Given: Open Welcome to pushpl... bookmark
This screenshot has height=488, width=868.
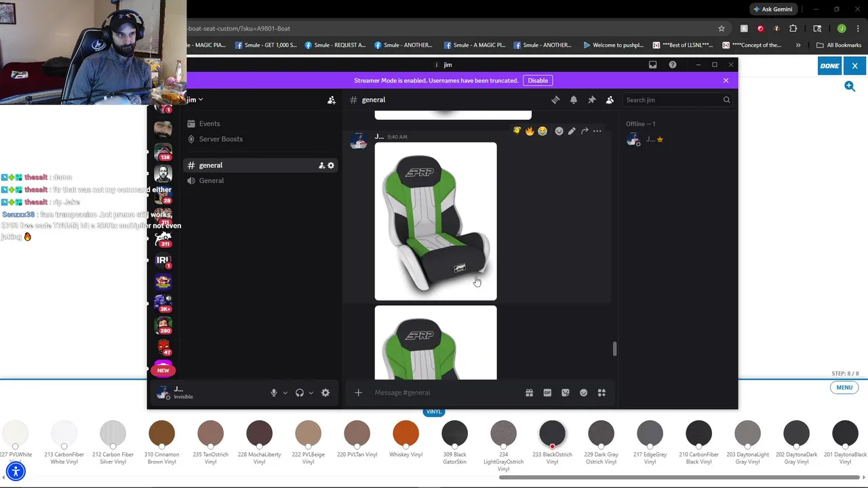Looking at the screenshot, I should [x=613, y=45].
